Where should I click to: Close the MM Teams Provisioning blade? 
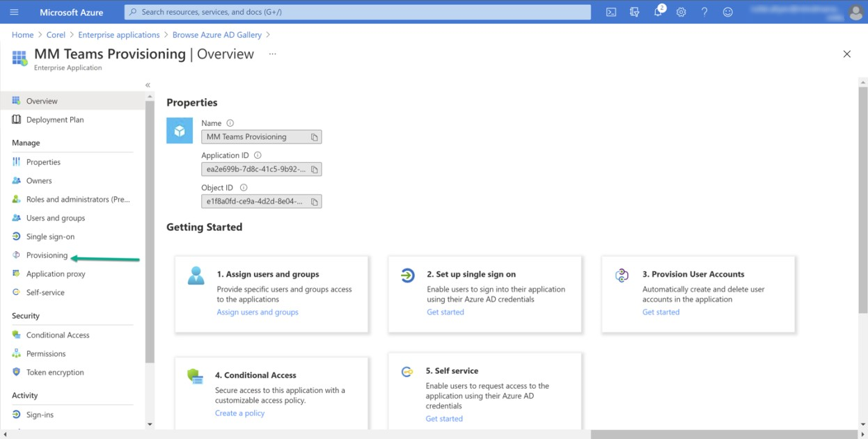(x=846, y=54)
